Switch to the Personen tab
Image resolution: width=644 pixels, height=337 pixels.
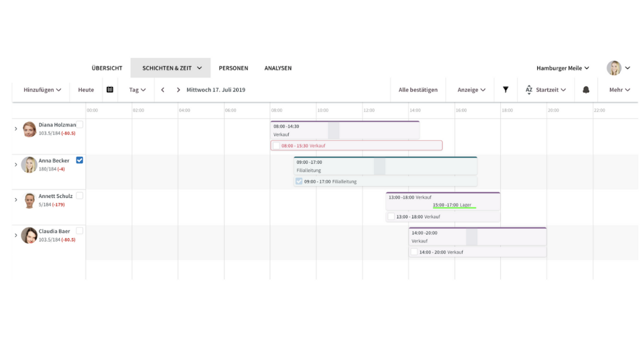click(x=233, y=68)
